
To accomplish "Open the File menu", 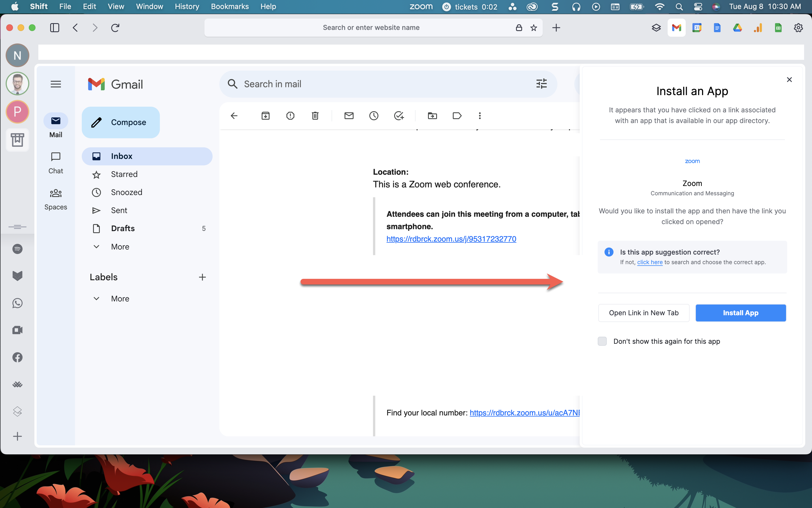I will click(65, 6).
